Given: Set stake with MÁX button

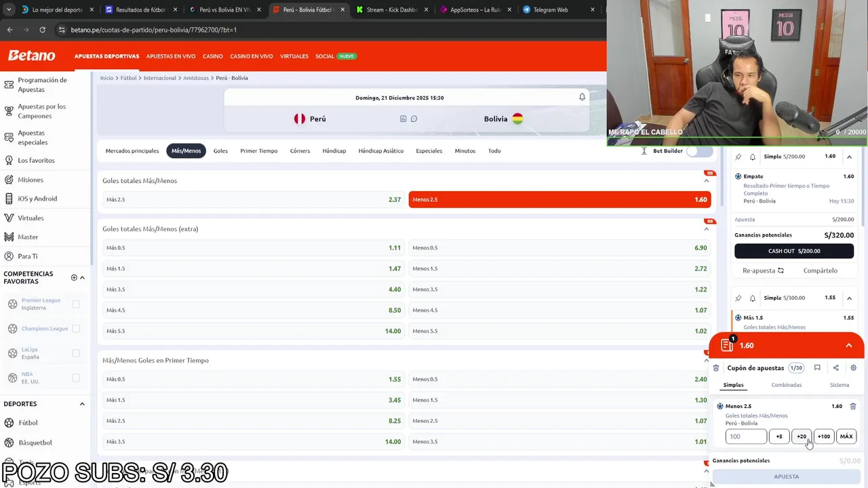Looking at the screenshot, I should click(846, 436).
